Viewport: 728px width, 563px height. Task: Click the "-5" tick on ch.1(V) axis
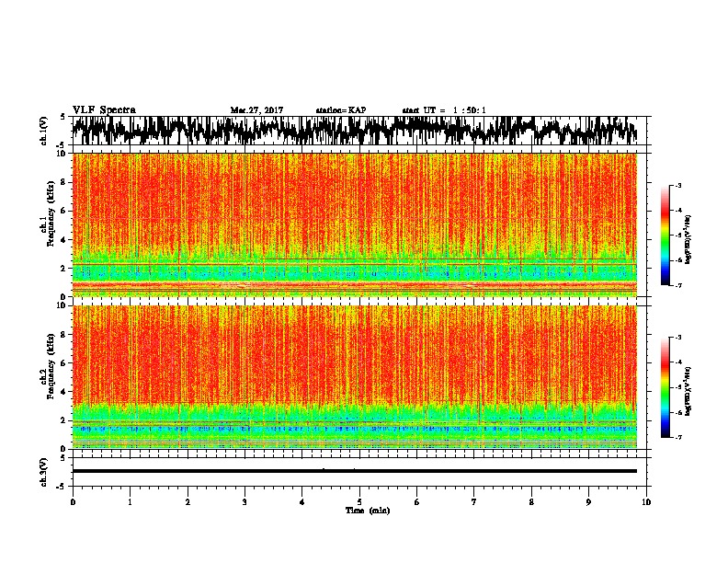[x=62, y=145]
